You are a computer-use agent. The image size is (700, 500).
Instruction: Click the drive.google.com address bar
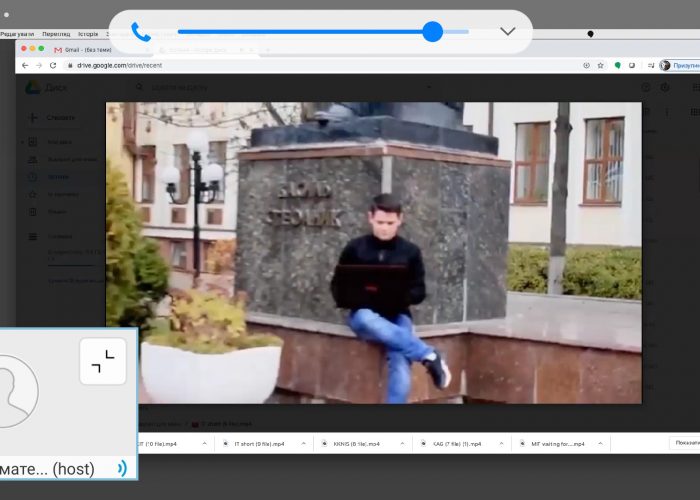[x=300, y=65]
